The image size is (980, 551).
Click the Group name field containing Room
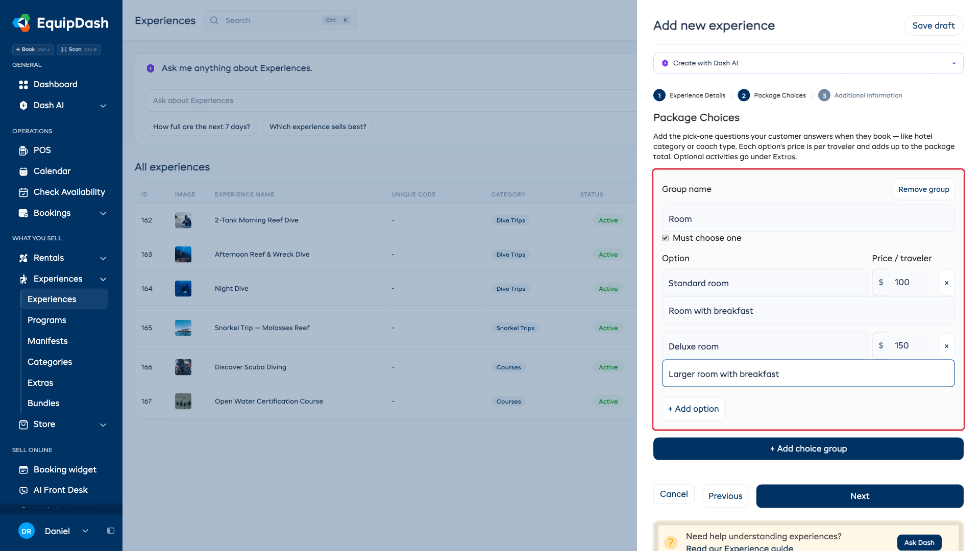pos(808,218)
